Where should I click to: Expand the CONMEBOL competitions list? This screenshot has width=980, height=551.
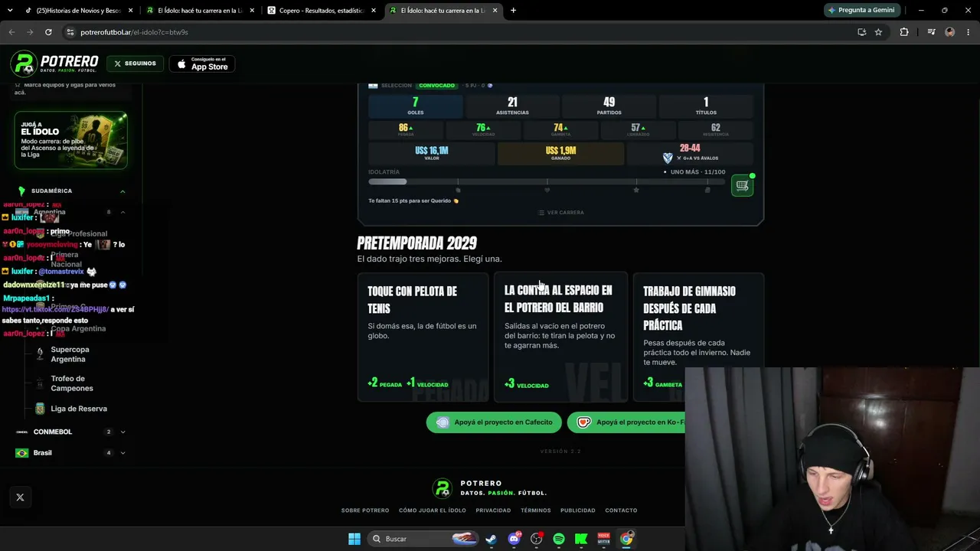click(122, 432)
